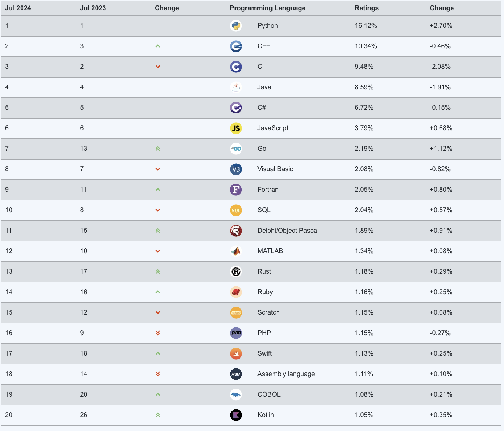
Task: Click the Kotlin logo icon
Action: click(x=236, y=415)
